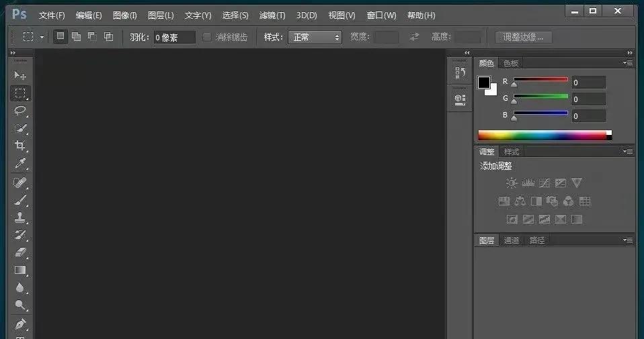The height and width of the screenshot is (339, 644).
Task: Open the 滤镜(T) menu
Action: [x=272, y=15]
